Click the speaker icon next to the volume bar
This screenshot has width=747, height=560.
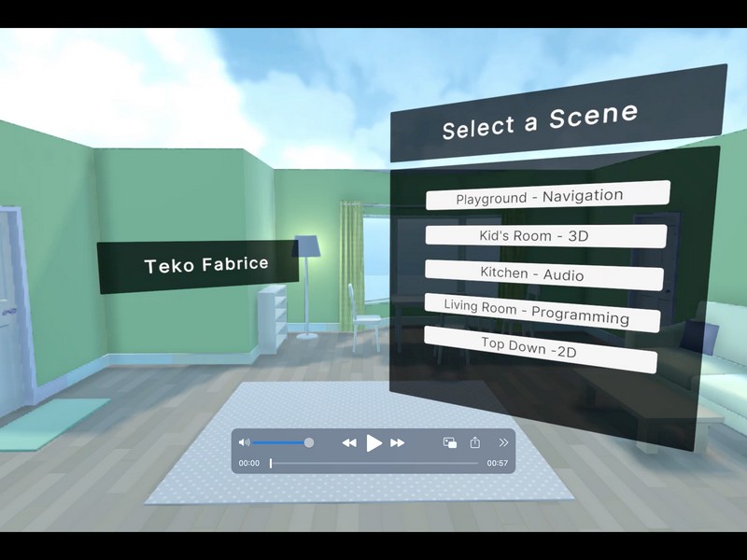(245, 441)
